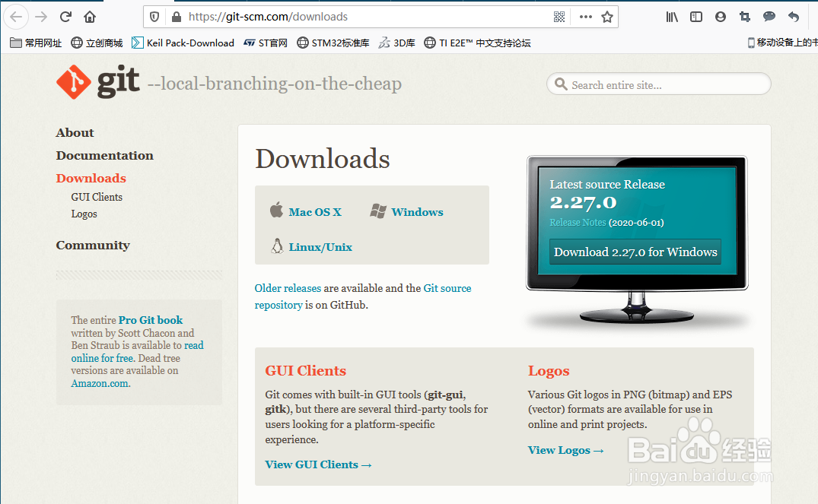This screenshot has height=504, width=818.
Task: Click the GUI Clients section heading
Action: point(306,370)
